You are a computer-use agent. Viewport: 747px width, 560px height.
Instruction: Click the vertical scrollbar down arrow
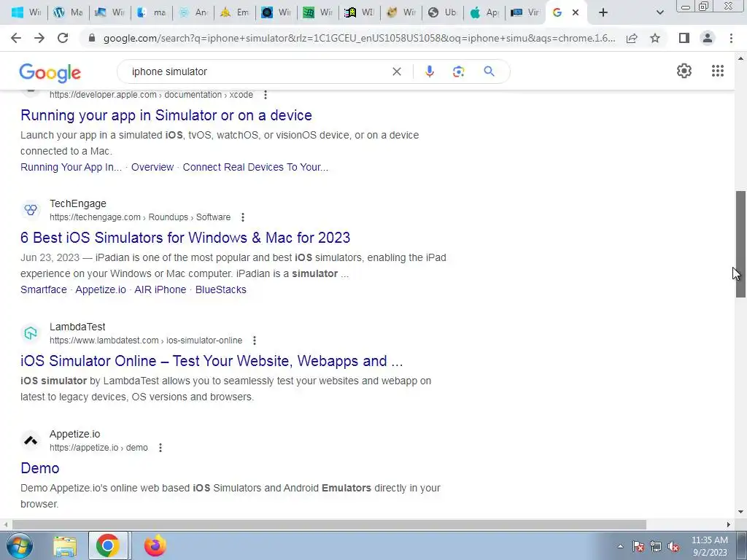[x=740, y=513]
